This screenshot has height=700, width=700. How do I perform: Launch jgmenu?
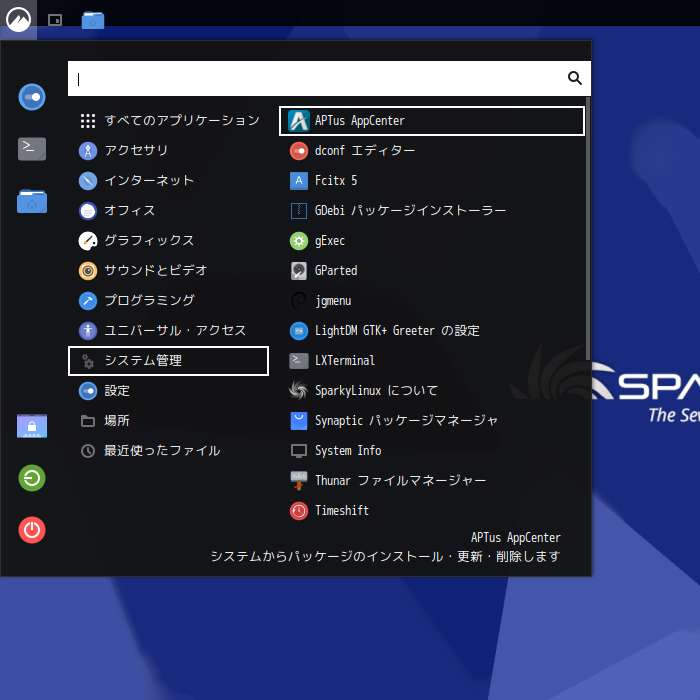(x=432, y=300)
